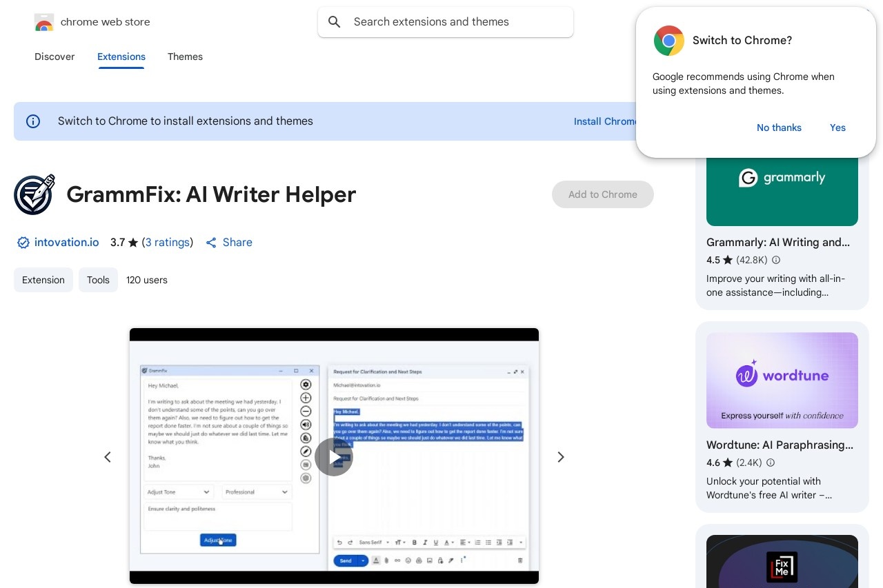Go to next screenshot with right arrow
Screen dimensions: 883x588
point(561,457)
